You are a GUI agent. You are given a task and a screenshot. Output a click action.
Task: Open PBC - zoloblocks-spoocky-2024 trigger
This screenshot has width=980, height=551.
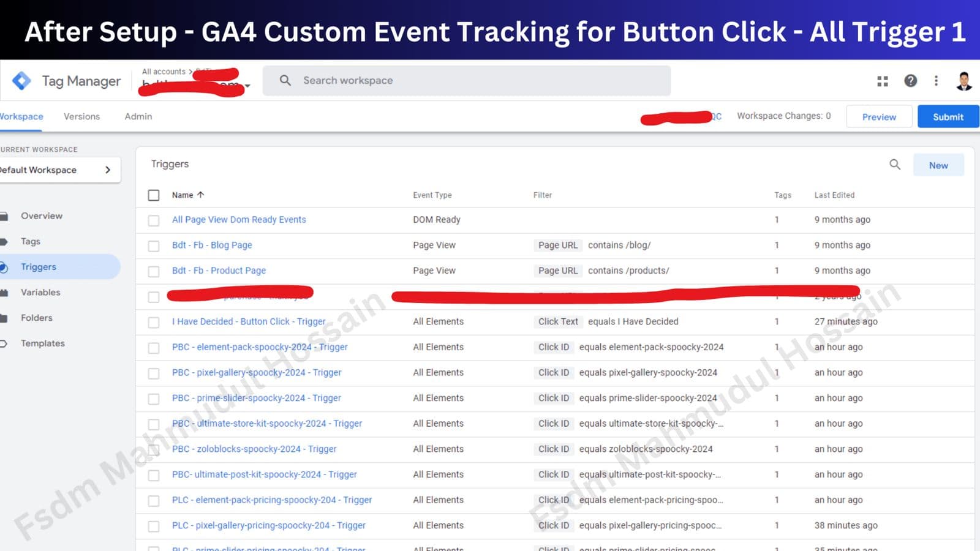[x=254, y=449]
